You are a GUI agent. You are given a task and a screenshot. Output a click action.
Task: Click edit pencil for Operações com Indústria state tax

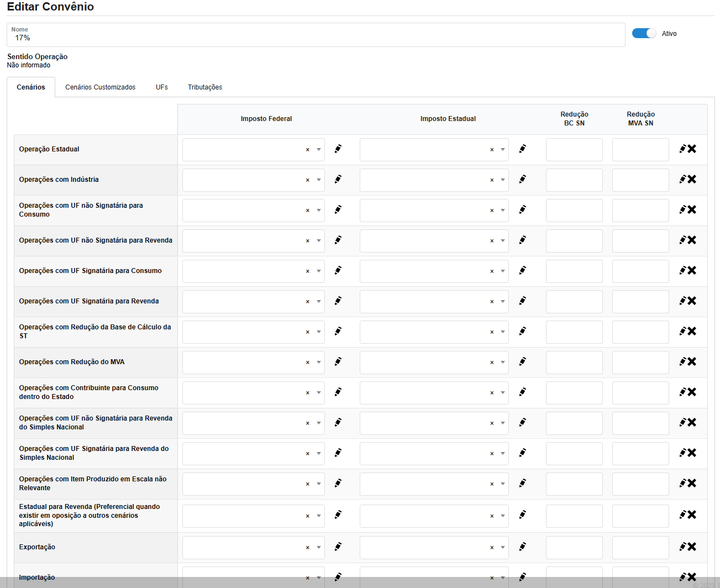522,180
